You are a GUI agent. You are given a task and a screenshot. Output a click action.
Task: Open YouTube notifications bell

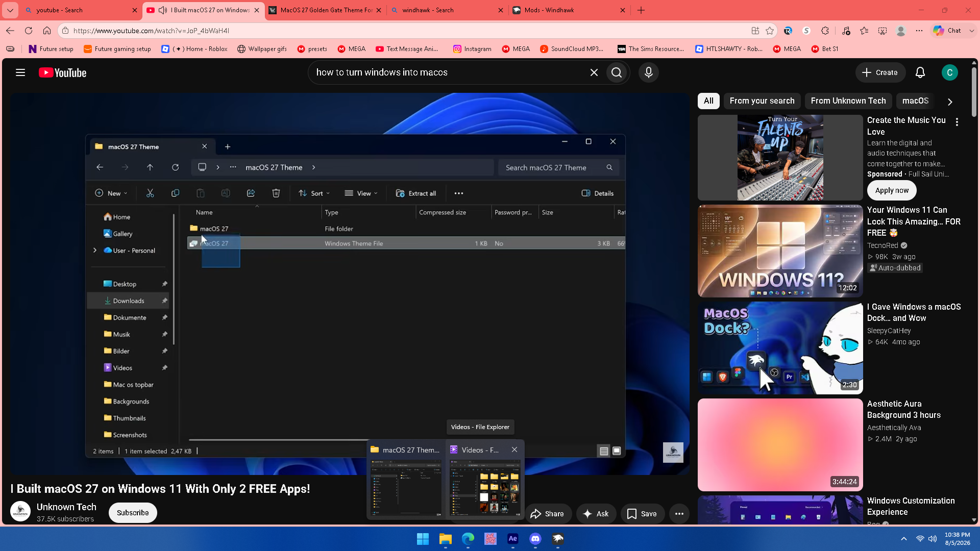[920, 72]
